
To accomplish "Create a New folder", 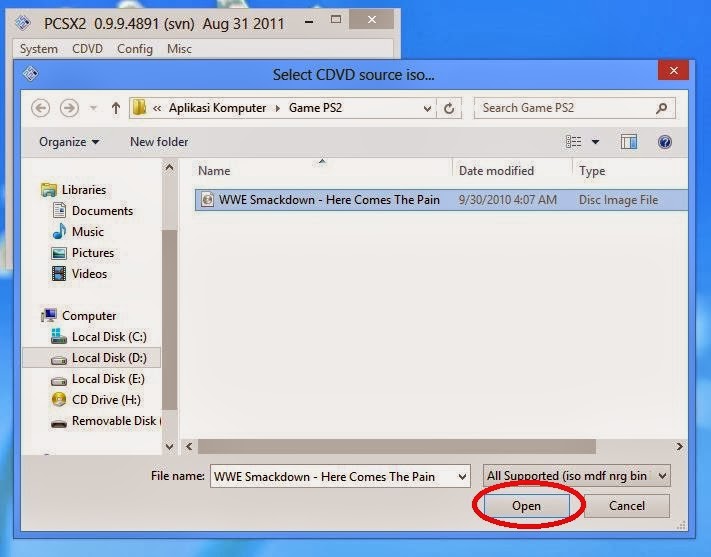I will tap(159, 142).
